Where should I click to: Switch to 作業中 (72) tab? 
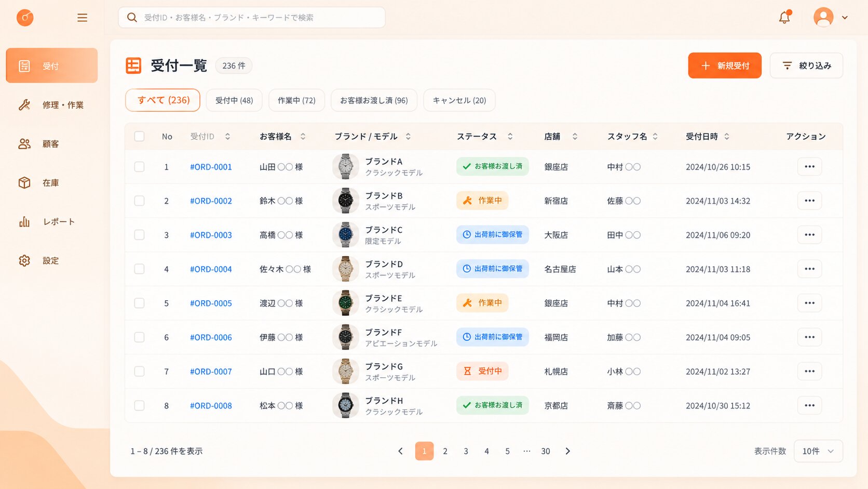pos(296,100)
